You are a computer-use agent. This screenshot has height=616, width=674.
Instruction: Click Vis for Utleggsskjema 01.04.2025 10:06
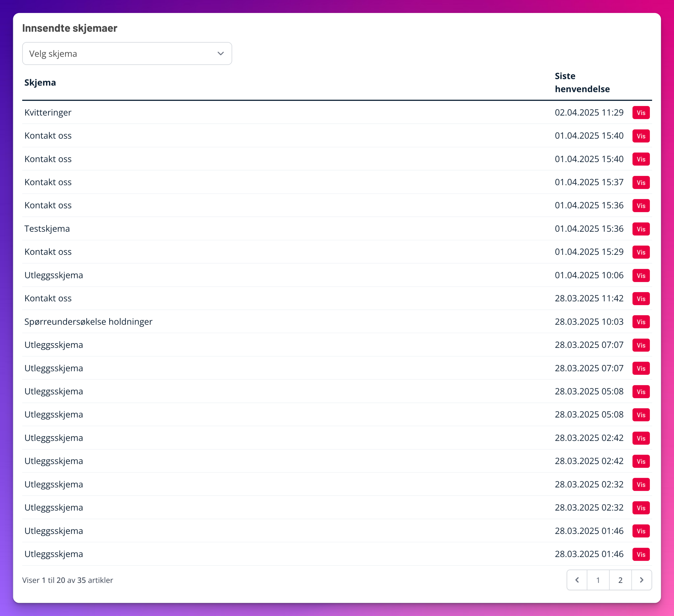coord(641,276)
